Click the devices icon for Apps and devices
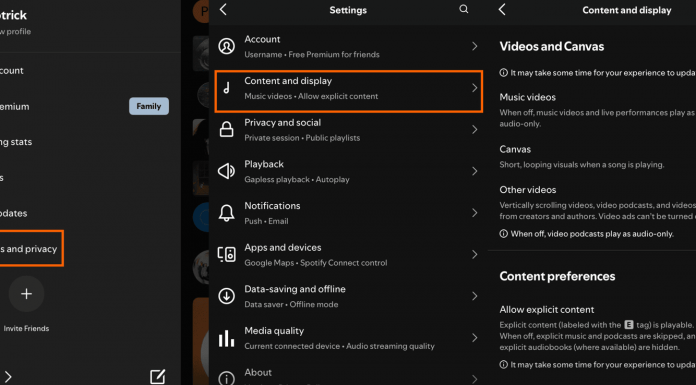 (x=226, y=254)
